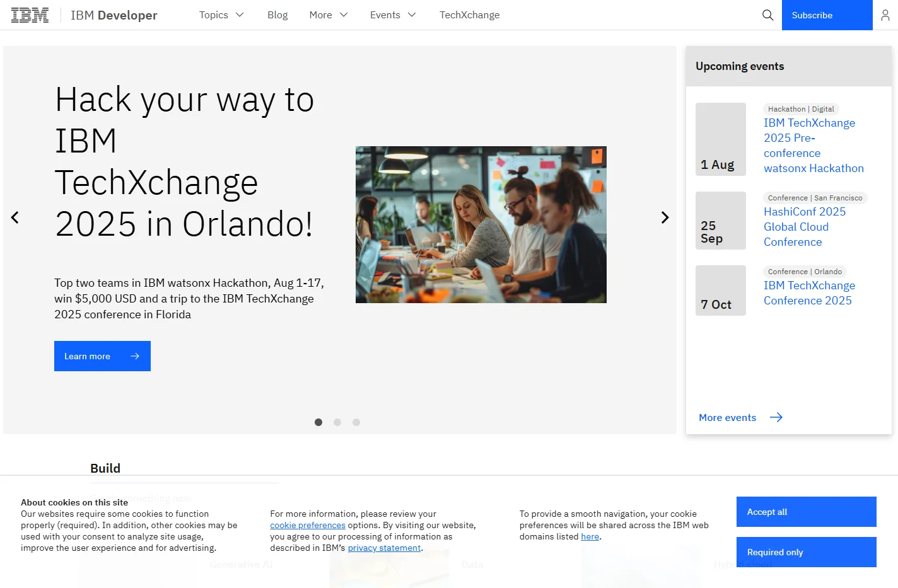This screenshot has width=898, height=588.
Task: Click arrow icon beside More events
Action: 776,417
